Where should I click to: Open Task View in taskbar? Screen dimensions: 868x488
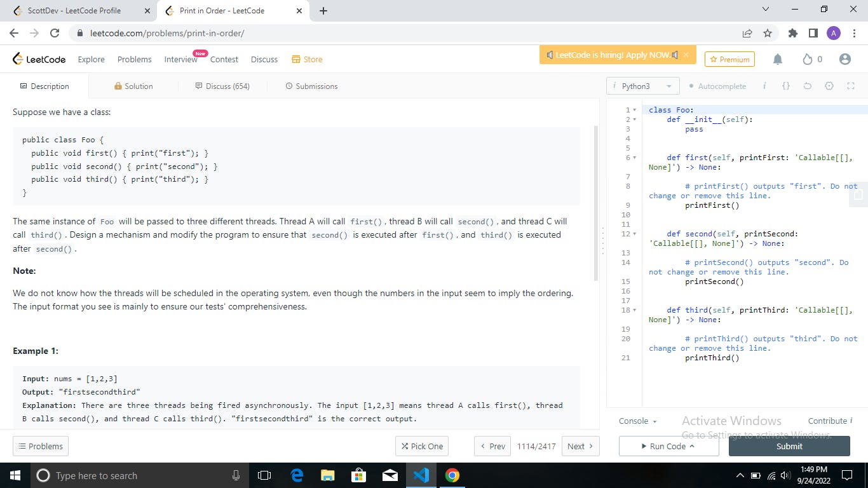click(265, 475)
